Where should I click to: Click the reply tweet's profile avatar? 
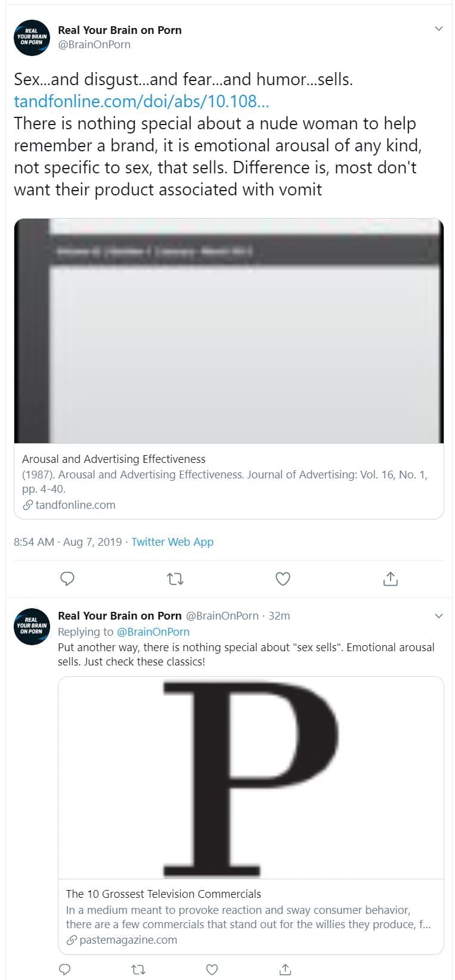click(x=32, y=626)
